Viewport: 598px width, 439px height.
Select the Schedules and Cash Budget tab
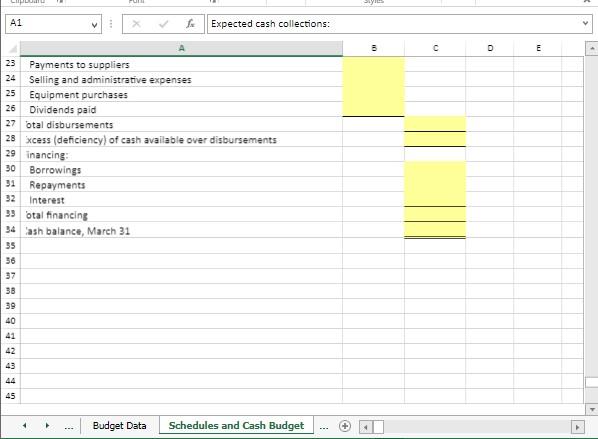click(236, 426)
